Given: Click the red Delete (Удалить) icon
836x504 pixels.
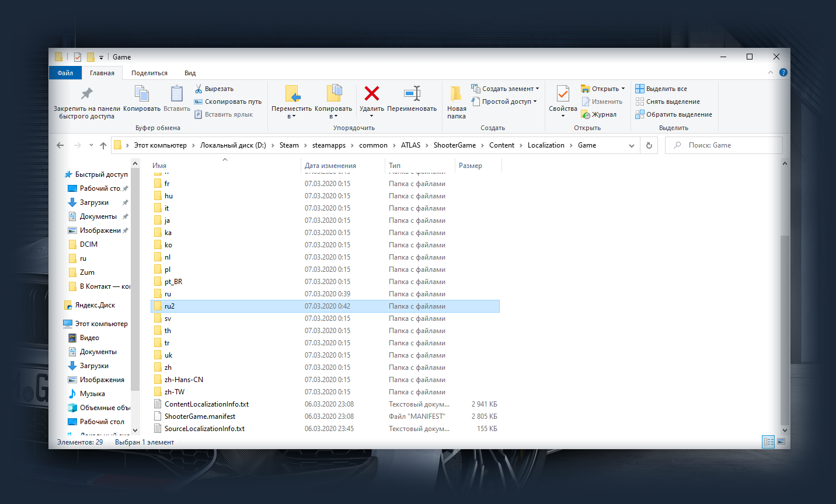Looking at the screenshot, I should (x=371, y=94).
